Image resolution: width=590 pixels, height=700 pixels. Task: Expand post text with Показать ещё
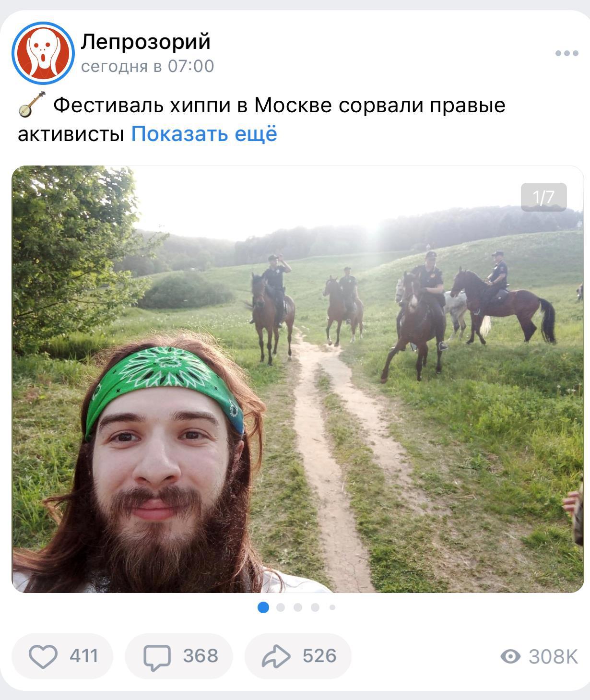coord(204,134)
